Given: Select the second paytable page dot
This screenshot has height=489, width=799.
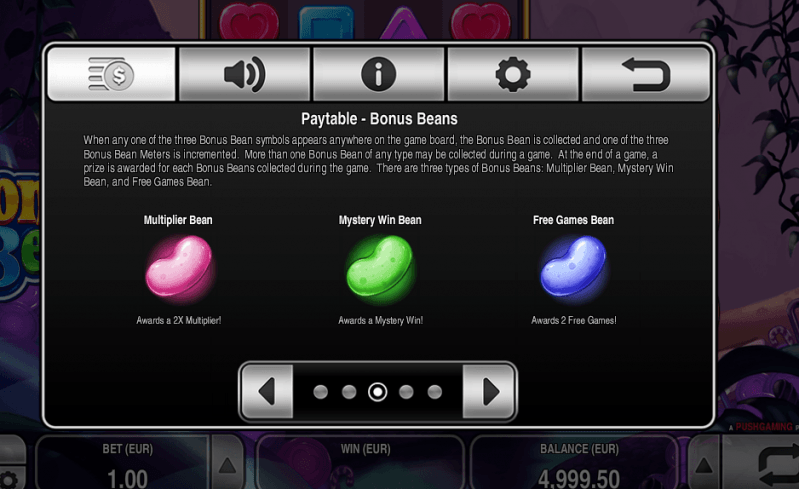Looking at the screenshot, I should pyautogui.click(x=349, y=392).
